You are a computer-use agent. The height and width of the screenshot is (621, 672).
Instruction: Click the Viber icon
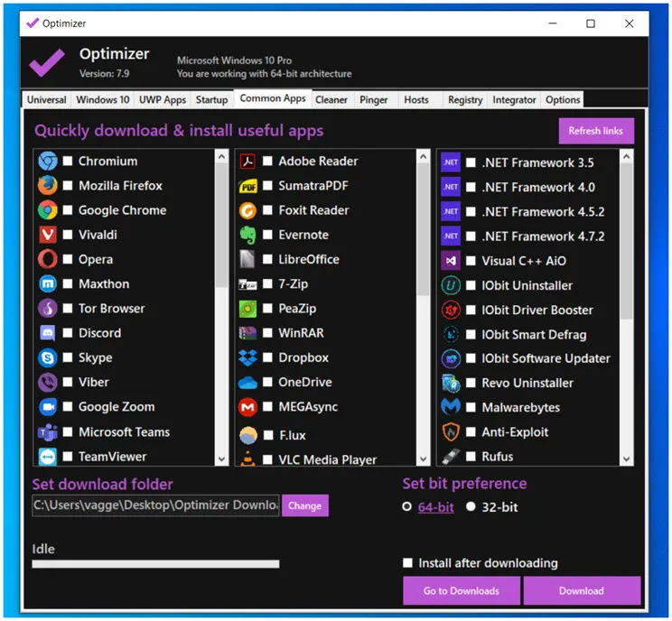(x=48, y=382)
